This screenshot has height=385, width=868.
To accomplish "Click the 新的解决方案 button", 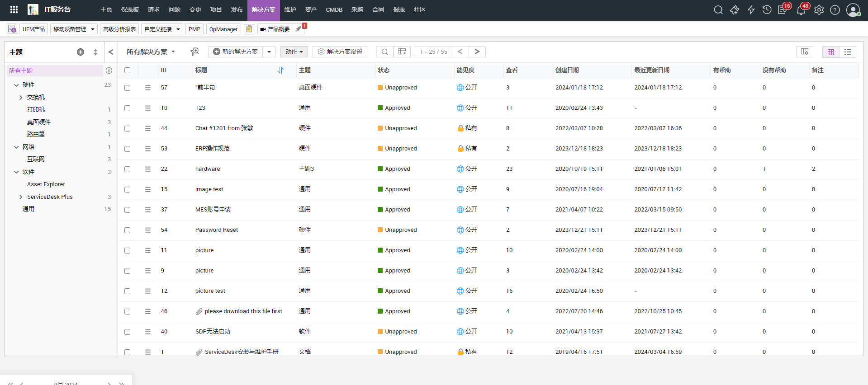I will (x=236, y=52).
